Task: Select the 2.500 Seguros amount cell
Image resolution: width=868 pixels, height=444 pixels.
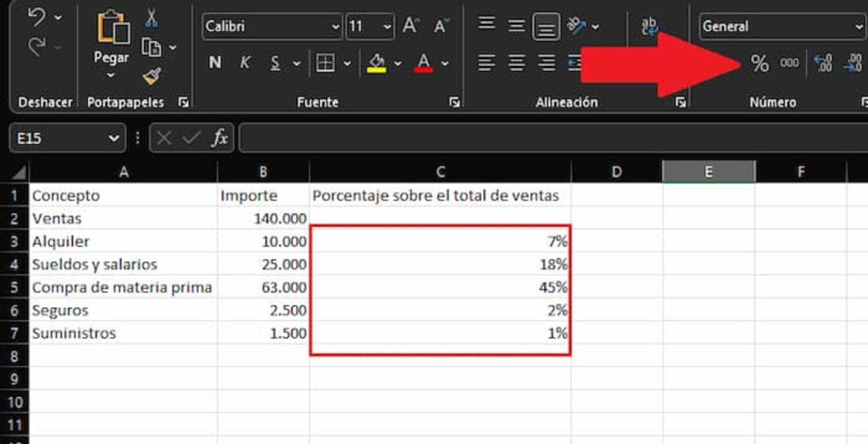Action: pyautogui.click(x=264, y=310)
